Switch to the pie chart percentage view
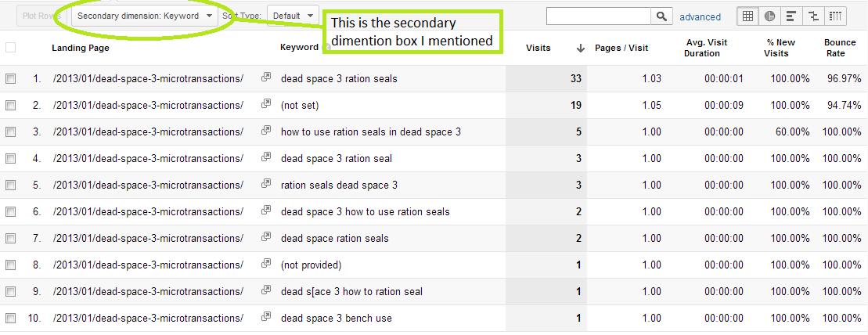Viewport: 868px width, 335px height. (769, 16)
